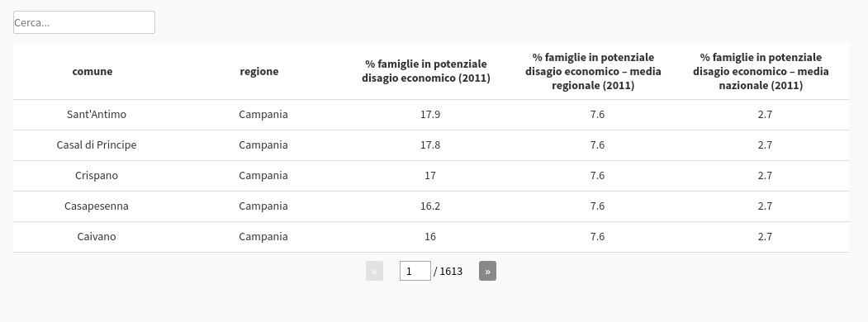Sort by media regionale (2011) column header

point(594,71)
